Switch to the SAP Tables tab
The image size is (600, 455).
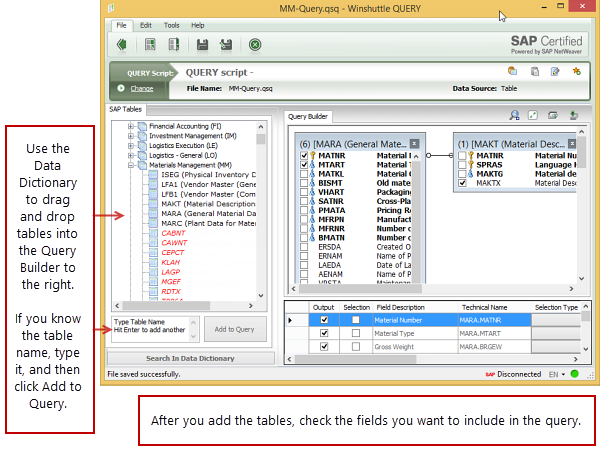[x=126, y=109]
